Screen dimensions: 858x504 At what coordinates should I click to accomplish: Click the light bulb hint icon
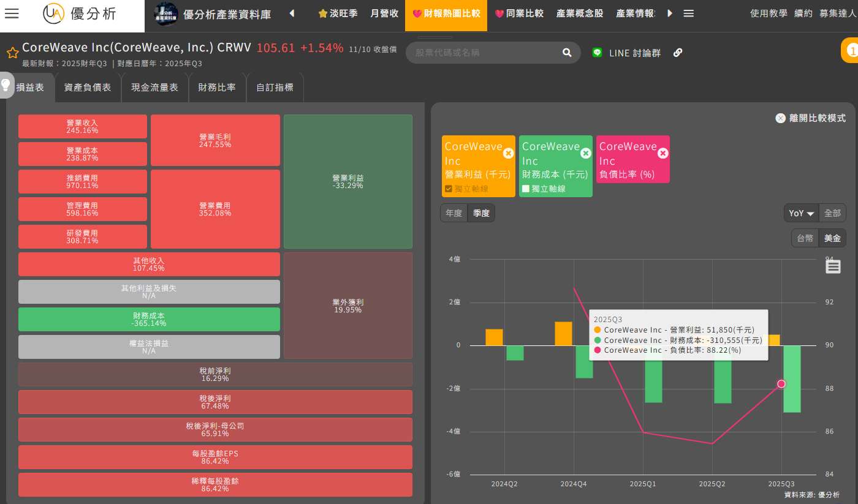pos(6,85)
